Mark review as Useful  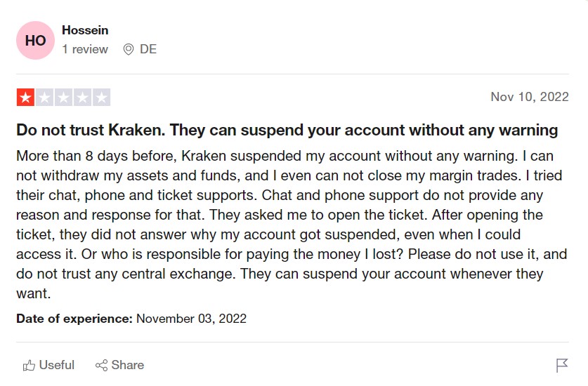tap(48, 365)
